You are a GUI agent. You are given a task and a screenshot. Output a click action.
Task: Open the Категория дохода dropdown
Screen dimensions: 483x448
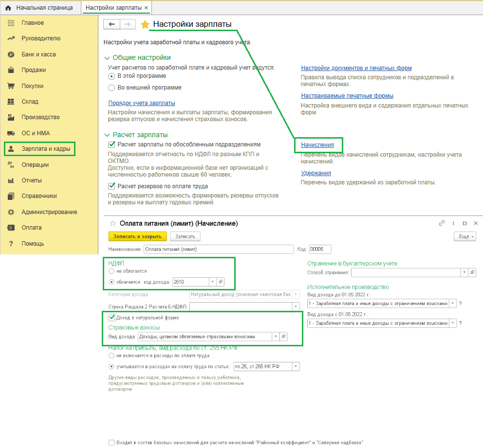pyautogui.click(x=296, y=294)
